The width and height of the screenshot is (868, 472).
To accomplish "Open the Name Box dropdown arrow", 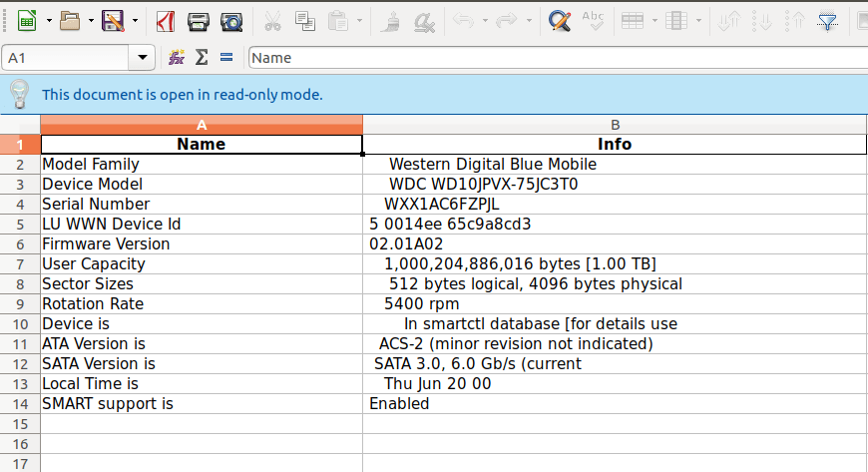I will pos(142,58).
